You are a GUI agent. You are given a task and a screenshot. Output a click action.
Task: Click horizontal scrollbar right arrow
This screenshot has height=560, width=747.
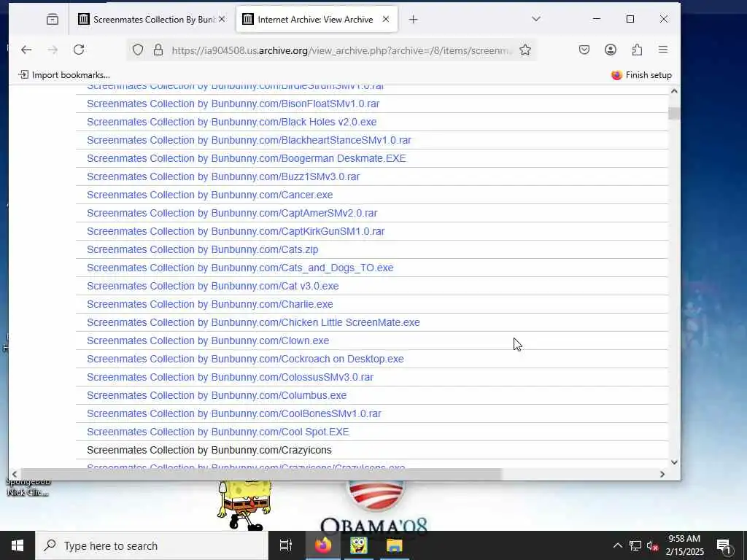[x=662, y=474]
